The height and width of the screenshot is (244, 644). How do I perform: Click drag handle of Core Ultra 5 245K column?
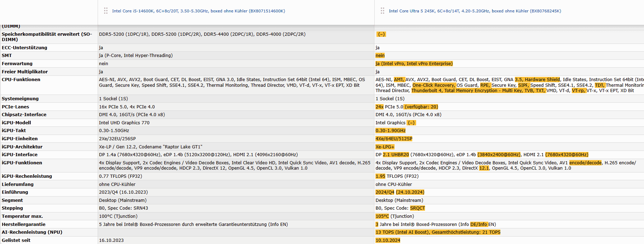383,11
